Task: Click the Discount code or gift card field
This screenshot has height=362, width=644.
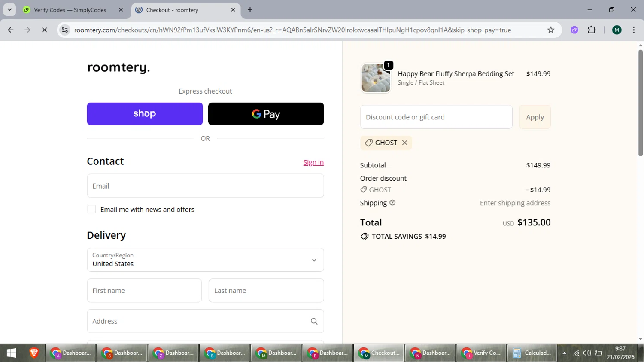Action: pyautogui.click(x=436, y=117)
